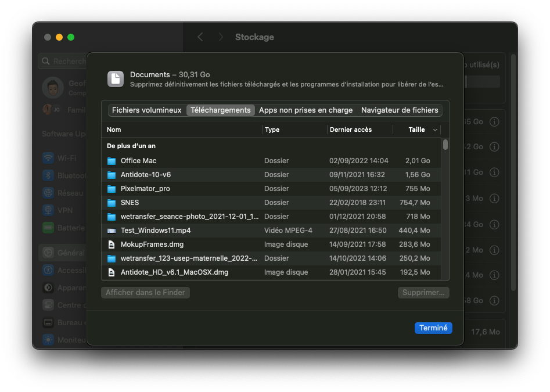Show info for the "4 Go" storage row

[494, 224]
